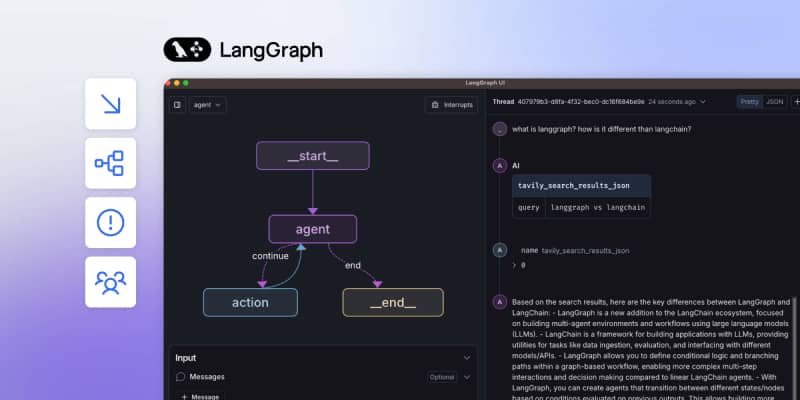Click the 'what is langgraph?' user message
This screenshot has height=400, width=800.
click(x=602, y=130)
